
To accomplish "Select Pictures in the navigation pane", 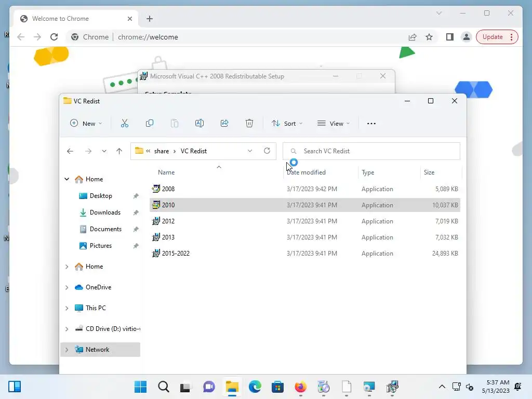I will [100, 246].
